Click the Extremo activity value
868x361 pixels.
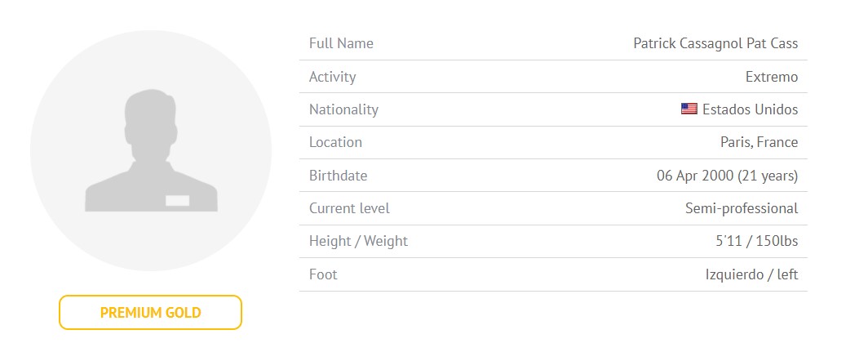[772, 77]
